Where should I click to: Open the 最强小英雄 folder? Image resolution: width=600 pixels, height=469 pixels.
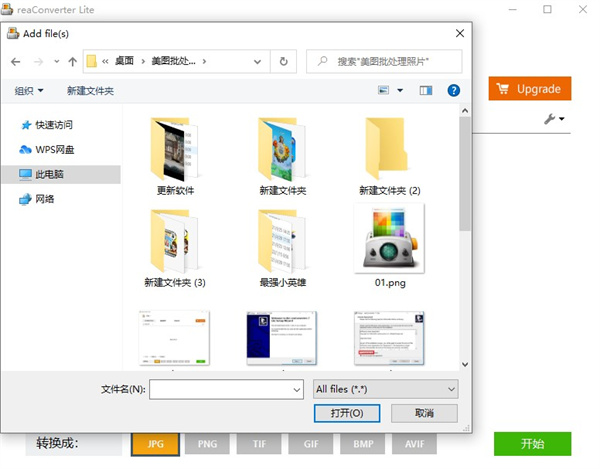coord(282,242)
